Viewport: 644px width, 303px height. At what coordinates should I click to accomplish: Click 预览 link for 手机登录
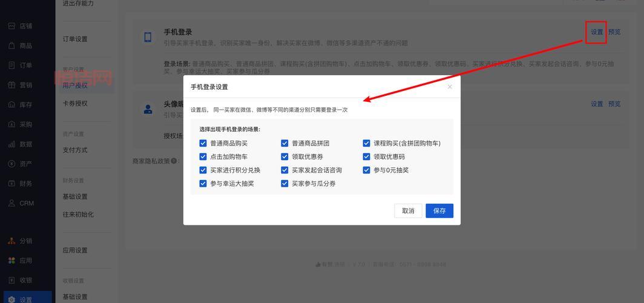click(614, 32)
